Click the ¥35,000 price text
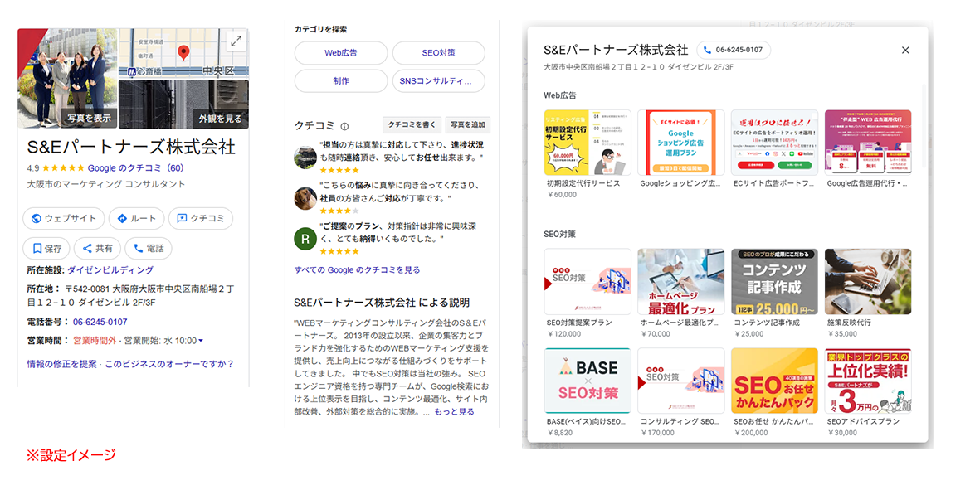 click(842, 334)
